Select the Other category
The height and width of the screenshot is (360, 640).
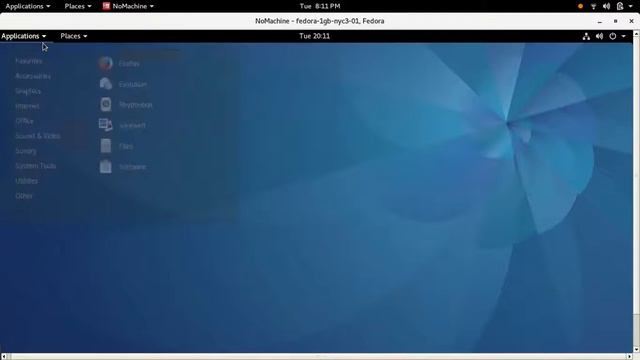coord(24,196)
